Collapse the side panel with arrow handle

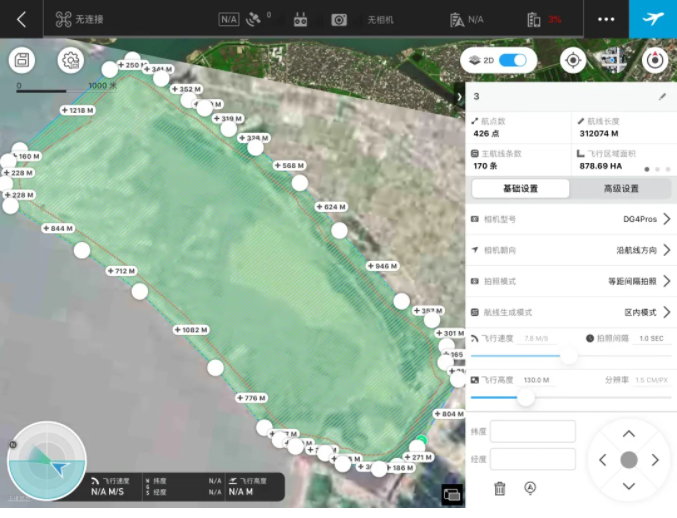(459, 96)
